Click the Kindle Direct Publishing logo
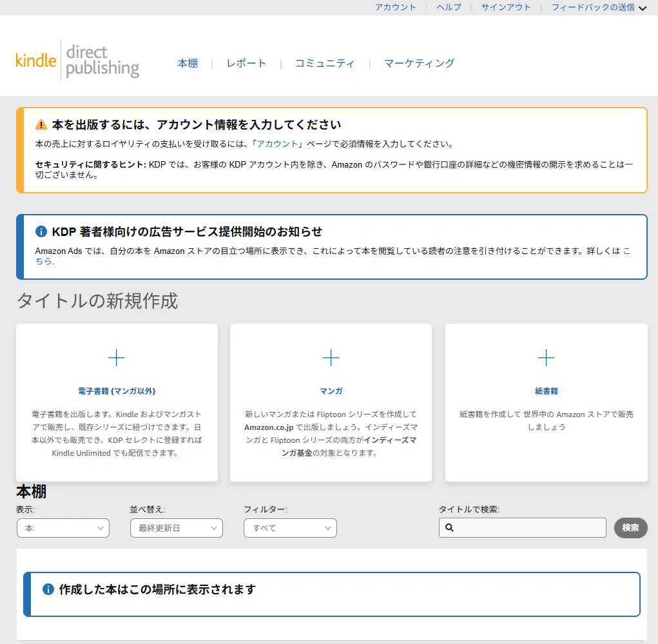This screenshot has width=658, height=644. pyautogui.click(x=77, y=61)
